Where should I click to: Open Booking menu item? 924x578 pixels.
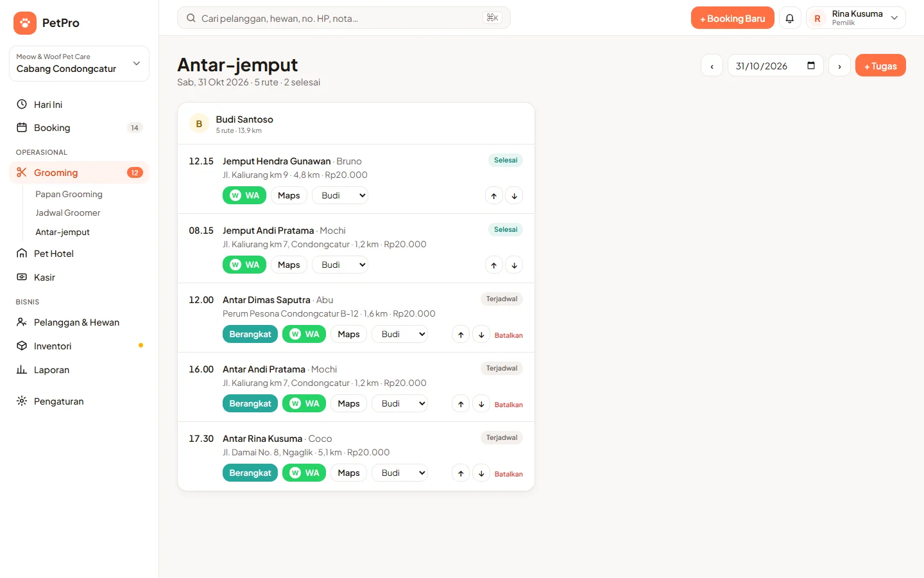pos(79,128)
